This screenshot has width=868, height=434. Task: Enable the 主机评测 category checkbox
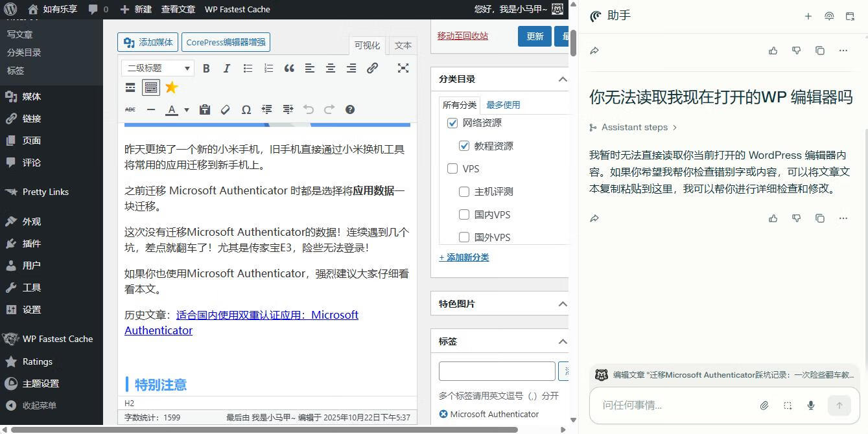[464, 192]
